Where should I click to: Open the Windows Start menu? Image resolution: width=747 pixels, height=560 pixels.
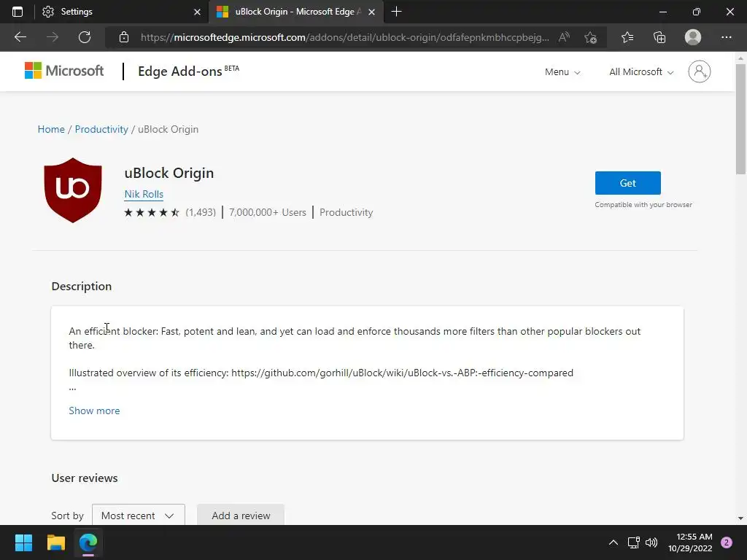tap(23, 542)
